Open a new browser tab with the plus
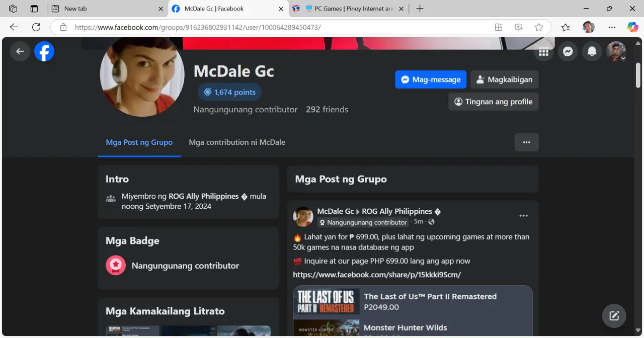 [420, 9]
